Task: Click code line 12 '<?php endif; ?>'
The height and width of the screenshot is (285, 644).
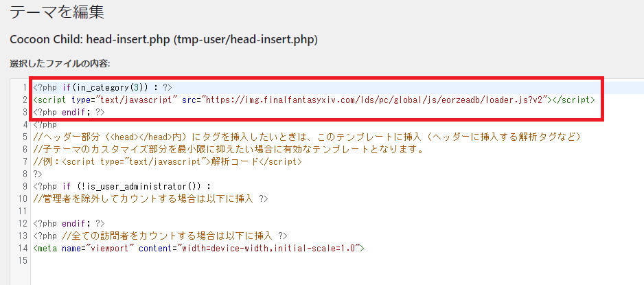Action: 69,223
